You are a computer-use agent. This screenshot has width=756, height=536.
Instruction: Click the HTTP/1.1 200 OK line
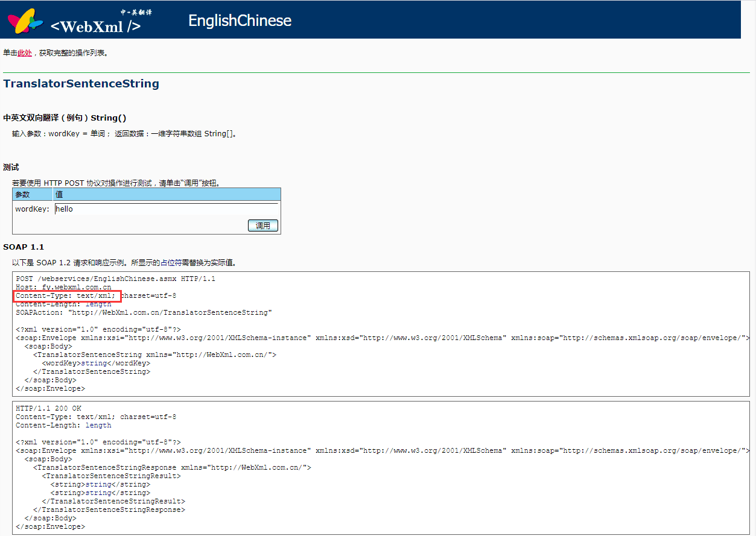(x=48, y=408)
